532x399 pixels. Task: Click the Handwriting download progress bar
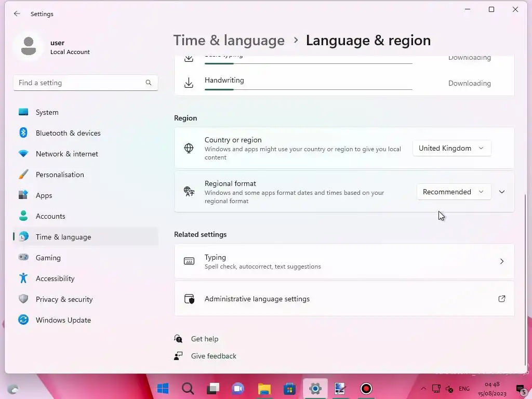309,89
